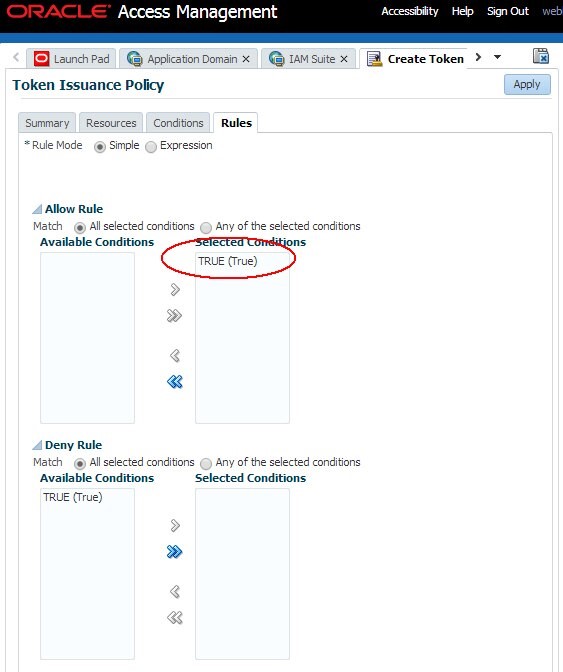
Task: Open the Rules tab
Action: [236, 123]
